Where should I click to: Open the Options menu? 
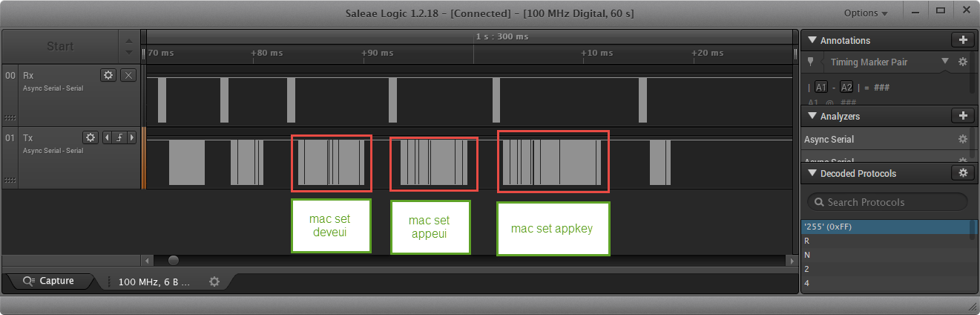tap(866, 13)
